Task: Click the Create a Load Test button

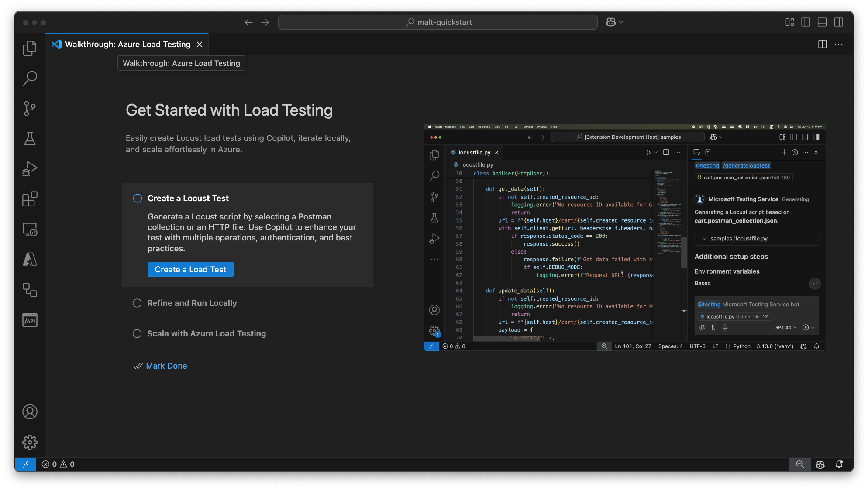Action: pyautogui.click(x=190, y=270)
